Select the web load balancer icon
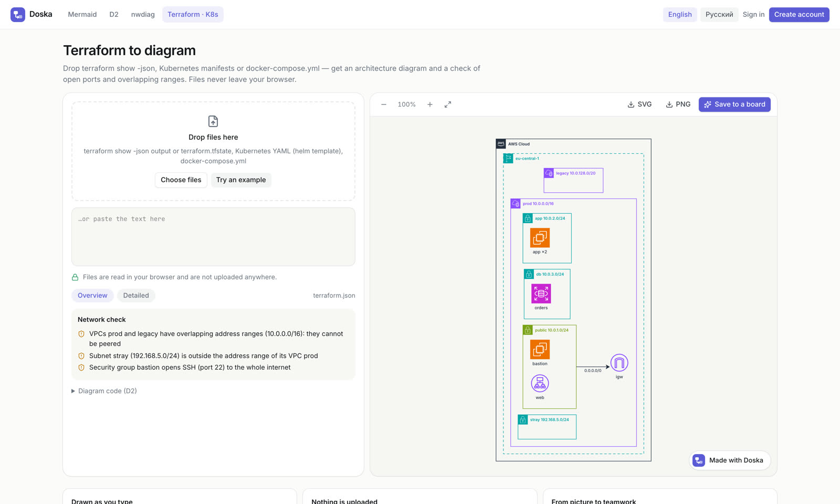Viewport: 840px width, 504px height. point(540,384)
